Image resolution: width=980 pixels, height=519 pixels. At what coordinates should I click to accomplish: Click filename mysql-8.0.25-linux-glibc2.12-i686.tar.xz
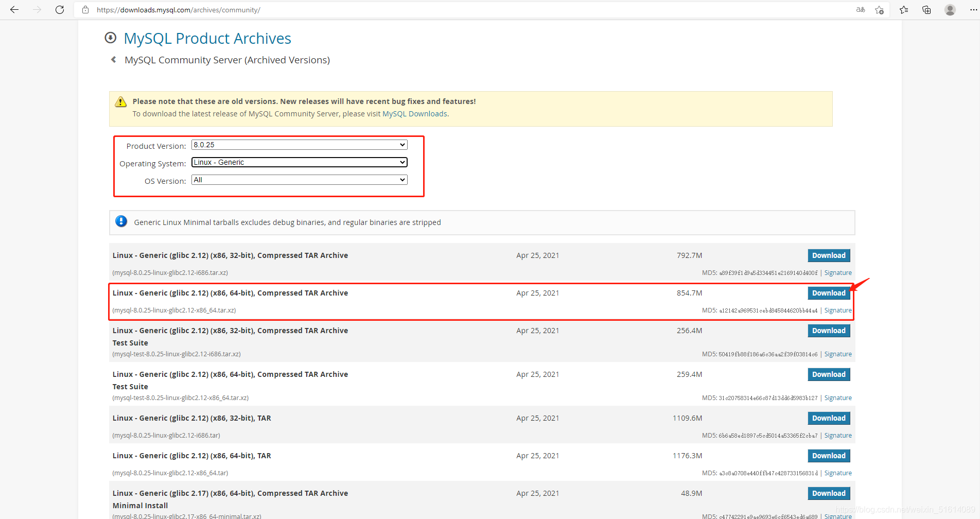(170, 273)
